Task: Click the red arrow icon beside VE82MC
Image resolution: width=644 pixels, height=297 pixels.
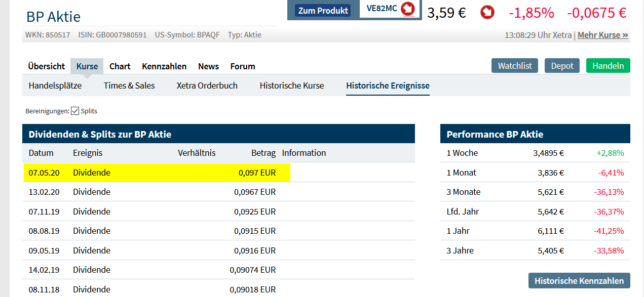Action: coord(407,9)
